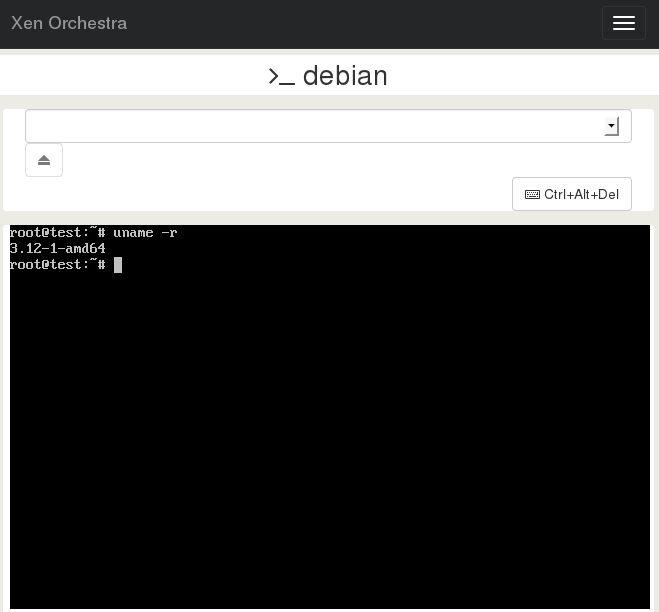Image resolution: width=659 pixels, height=612 pixels.
Task: Send Ctrl+Alt+Del to the VM
Action: tap(572, 194)
